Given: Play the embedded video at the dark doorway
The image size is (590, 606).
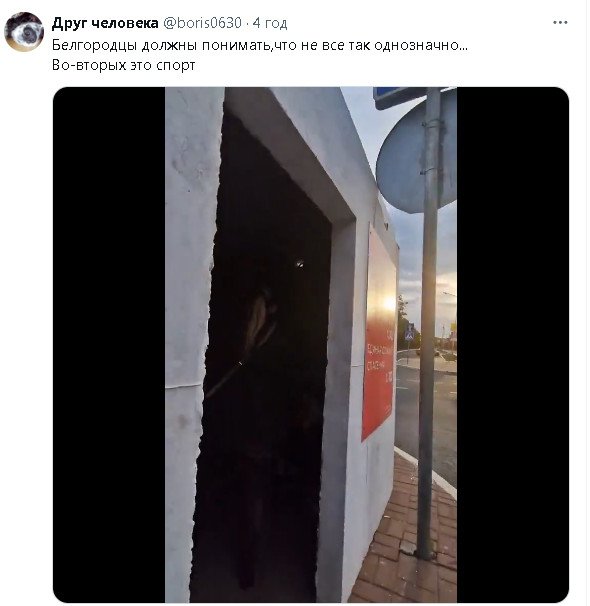Looking at the screenshot, I should 267,348.
